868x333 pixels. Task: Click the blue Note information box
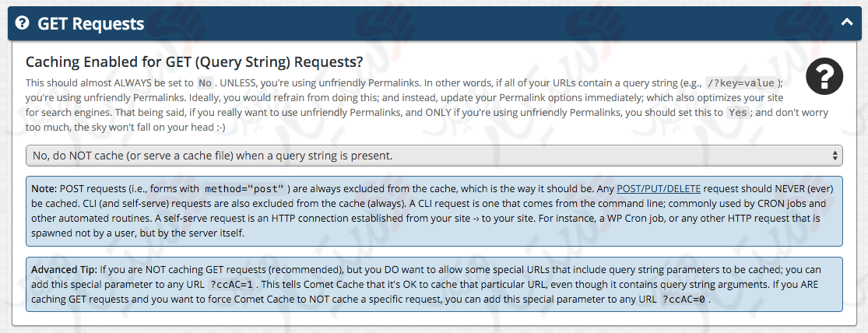pyautogui.click(x=434, y=212)
